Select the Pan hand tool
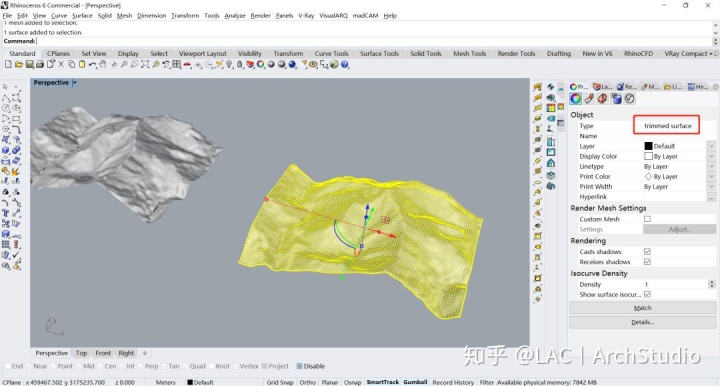 (103, 64)
